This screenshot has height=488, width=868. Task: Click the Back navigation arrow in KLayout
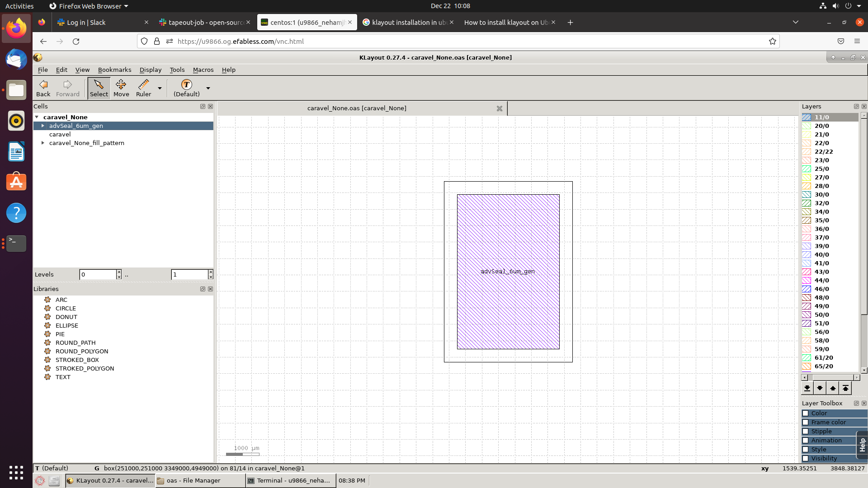click(x=43, y=87)
